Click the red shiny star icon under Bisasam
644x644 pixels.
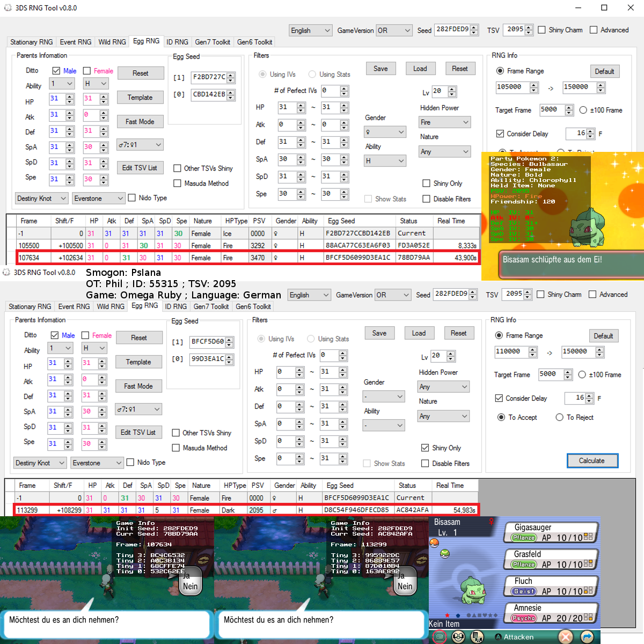click(x=447, y=616)
